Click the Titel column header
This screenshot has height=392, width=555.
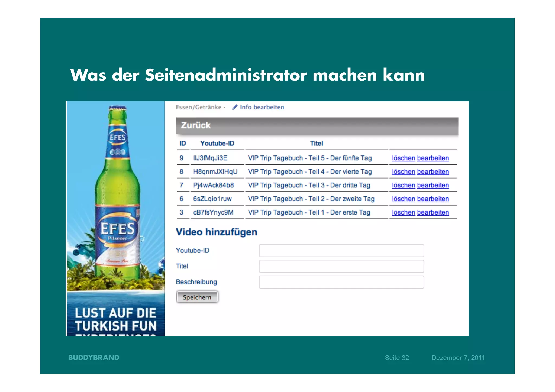(x=317, y=144)
